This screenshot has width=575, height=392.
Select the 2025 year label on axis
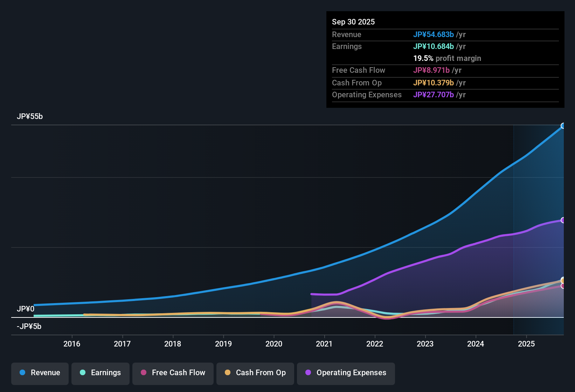pyautogui.click(x=526, y=344)
